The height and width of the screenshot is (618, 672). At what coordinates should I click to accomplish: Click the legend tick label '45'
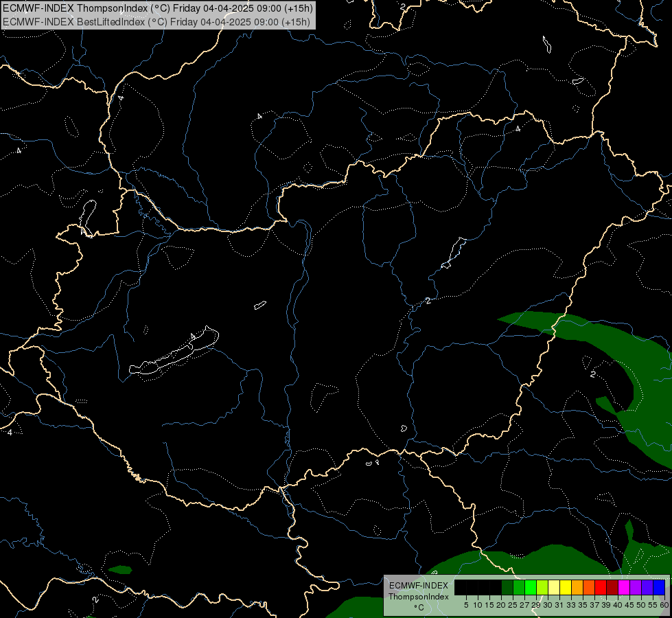pos(629,605)
